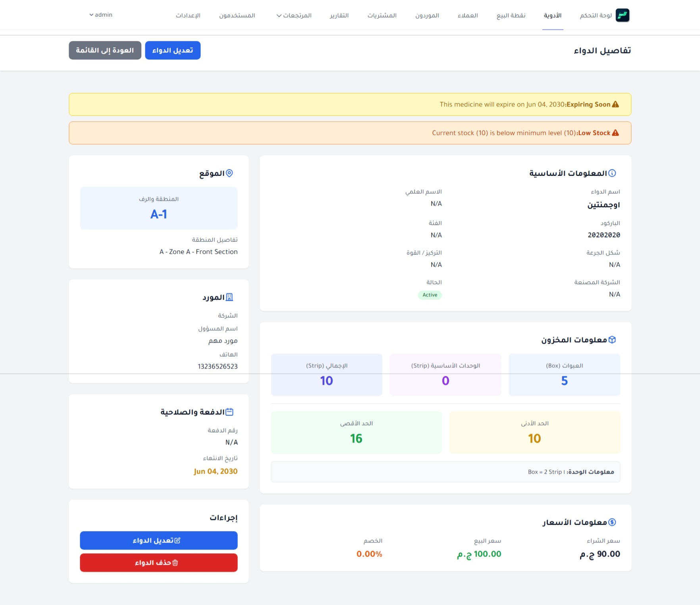
Task: Click the Low Stock warning triangle icon
Action: [x=615, y=133]
